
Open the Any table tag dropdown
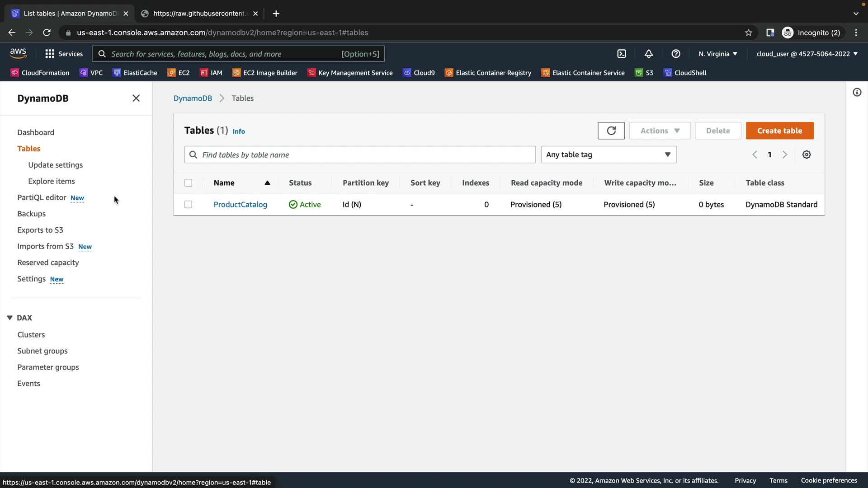pos(609,155)
